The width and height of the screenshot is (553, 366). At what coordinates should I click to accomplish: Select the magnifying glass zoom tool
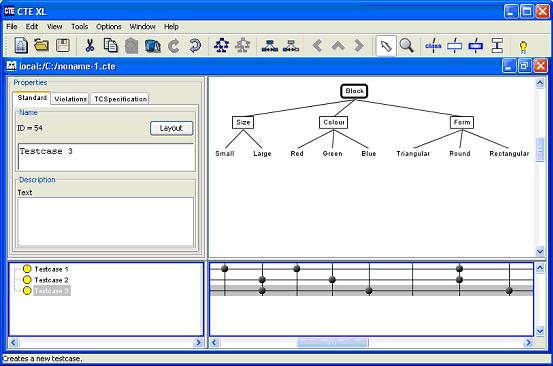pos(407,45)
